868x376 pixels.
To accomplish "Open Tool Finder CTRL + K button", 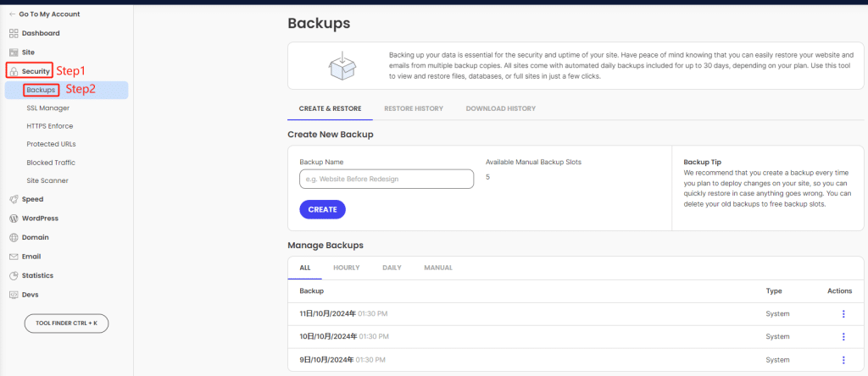I will pos(66,323).
